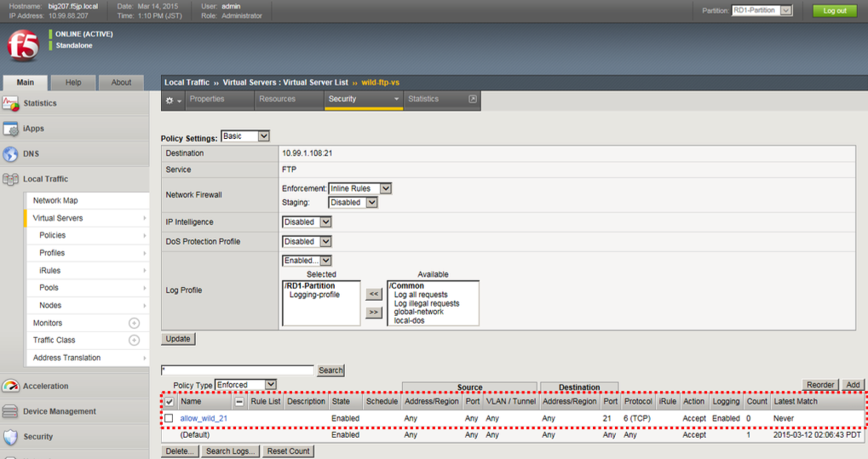Expand the Virtual Servers submenu arrow
868x459 pixels.
click(x=145, y=219)
